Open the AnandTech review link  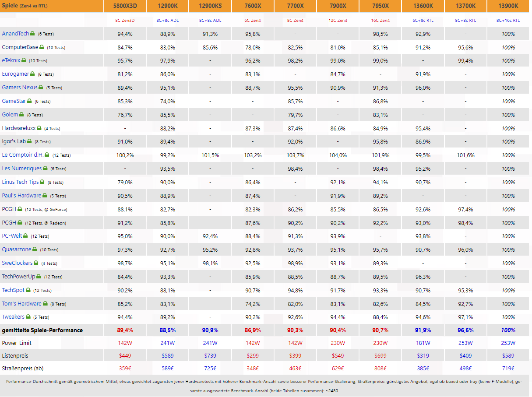[x=15, y=34]
